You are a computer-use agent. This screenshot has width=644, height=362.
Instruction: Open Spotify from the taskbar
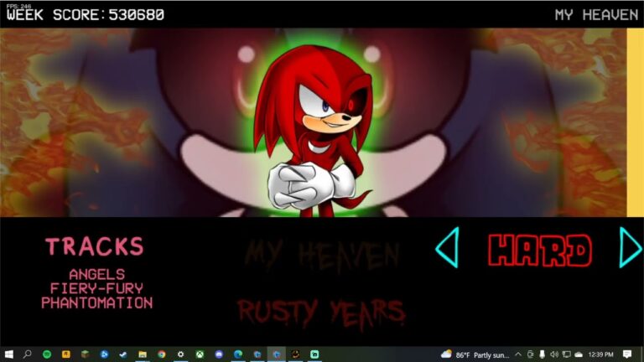[x=47, y=354]
